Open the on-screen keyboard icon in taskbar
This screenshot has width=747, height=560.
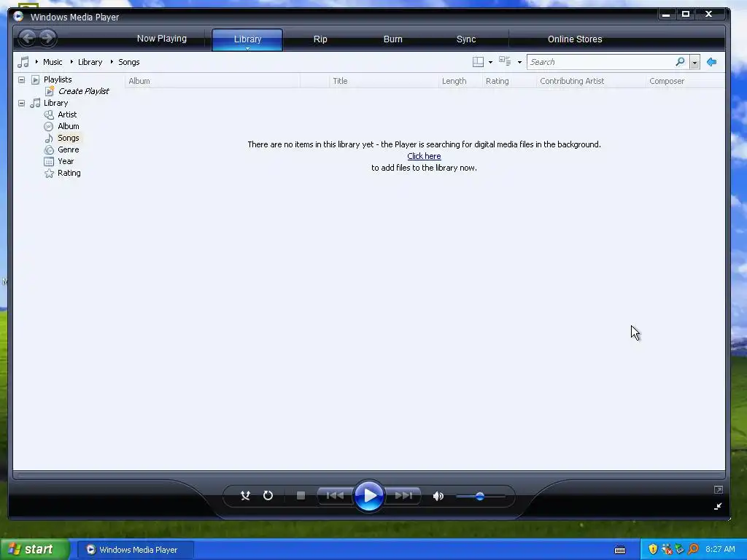(x=620, y=550)
